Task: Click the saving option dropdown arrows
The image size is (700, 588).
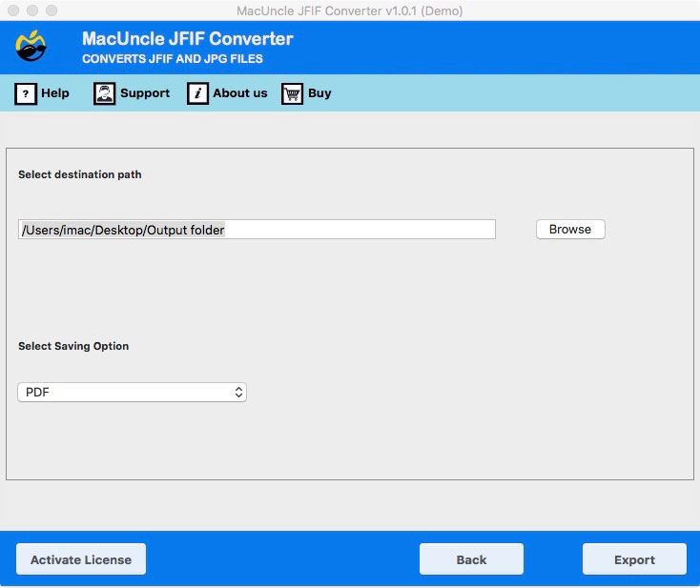Action: 238,392
